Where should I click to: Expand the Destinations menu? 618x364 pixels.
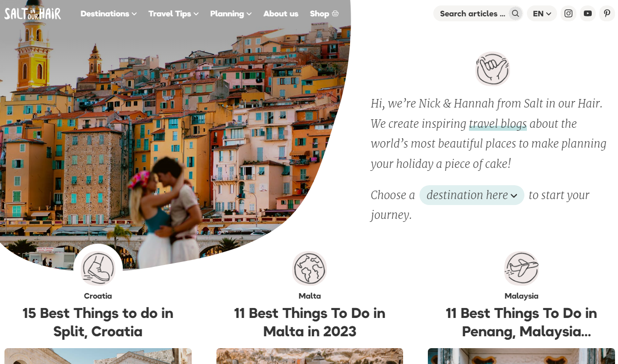pos(108,14)
